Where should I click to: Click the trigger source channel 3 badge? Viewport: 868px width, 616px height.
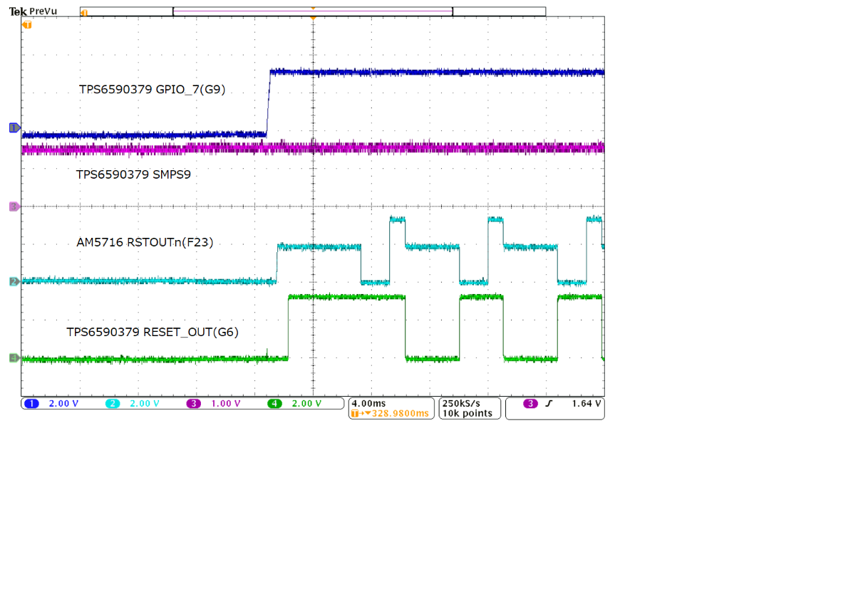530,403
